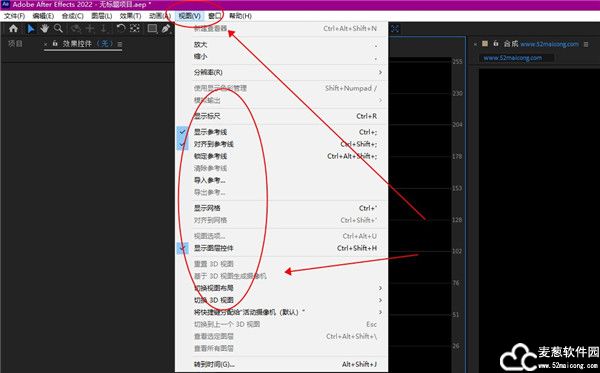
Task: Select the Selection arrow tool
Action: tap(31, 29)
